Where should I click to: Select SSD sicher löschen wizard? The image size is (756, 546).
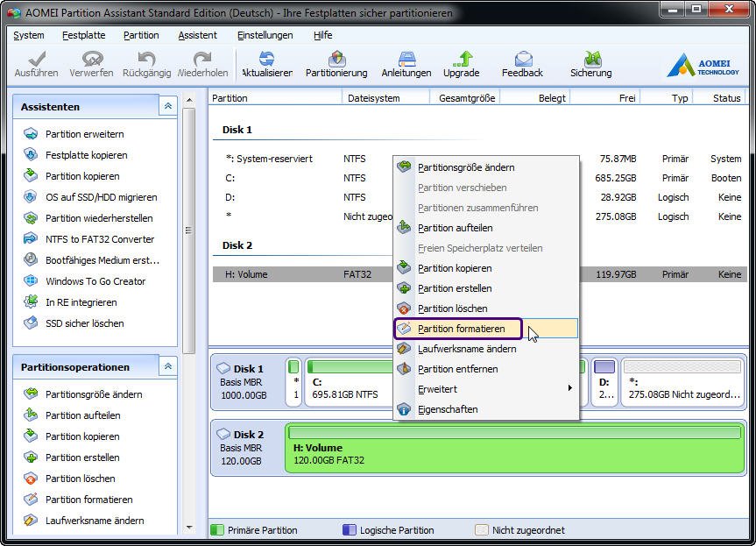(x=84, y=323)
